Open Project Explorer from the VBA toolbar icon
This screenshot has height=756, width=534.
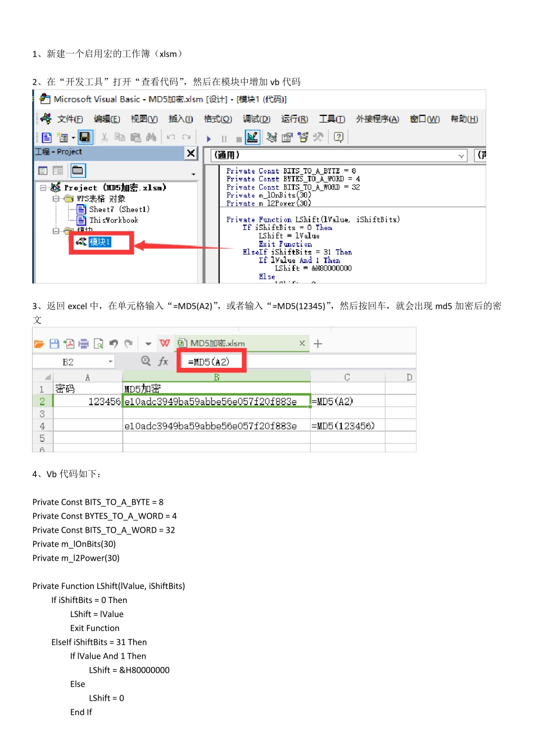tap(271, 137)
